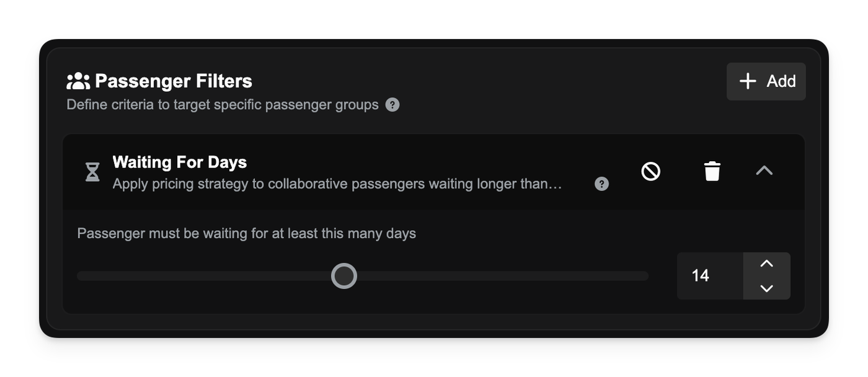The width and height of the screenshot is (868, 377).
Task: Click the waiting days slider handle
Action: point(344,276)
